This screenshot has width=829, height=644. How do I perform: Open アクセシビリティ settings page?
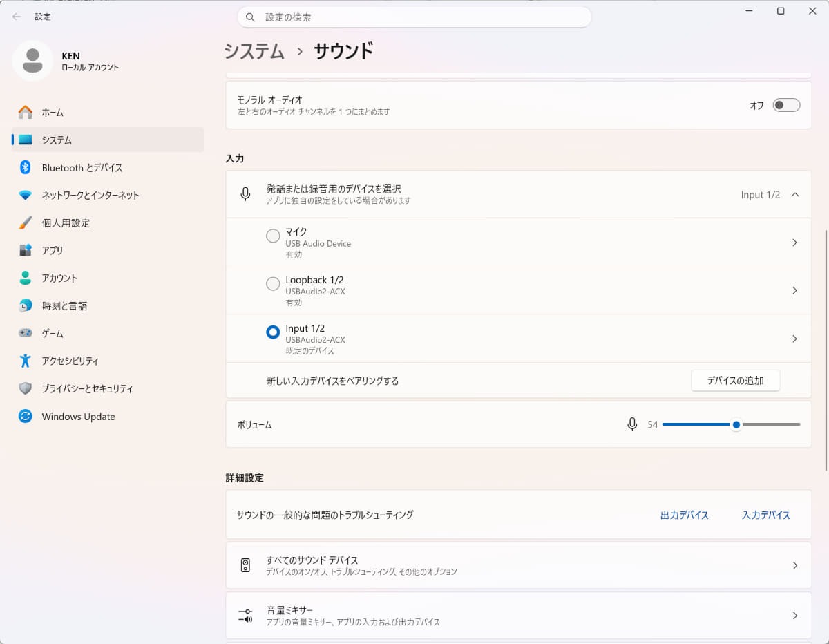108,361
